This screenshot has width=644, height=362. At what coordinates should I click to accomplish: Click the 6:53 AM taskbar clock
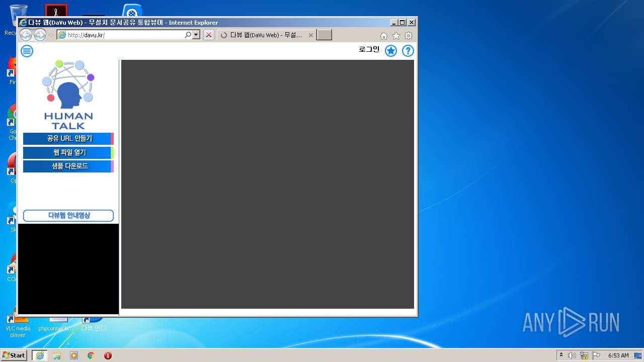pos(618,355)
